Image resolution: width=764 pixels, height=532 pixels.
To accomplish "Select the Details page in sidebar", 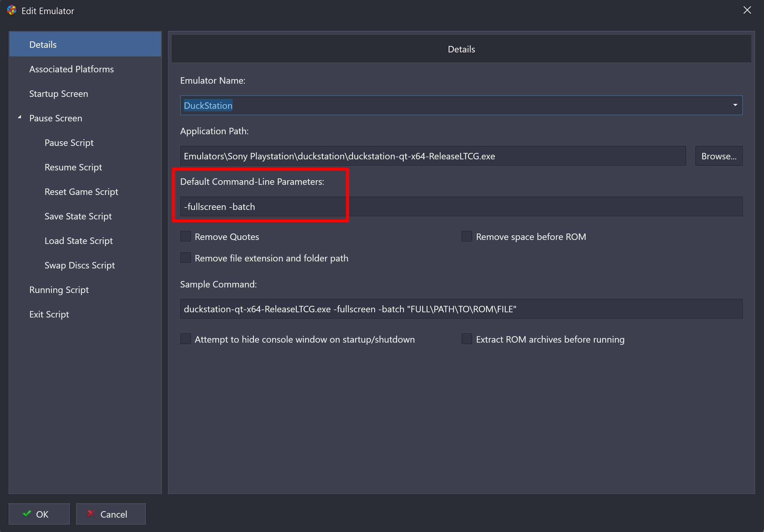I will point(85,44).
